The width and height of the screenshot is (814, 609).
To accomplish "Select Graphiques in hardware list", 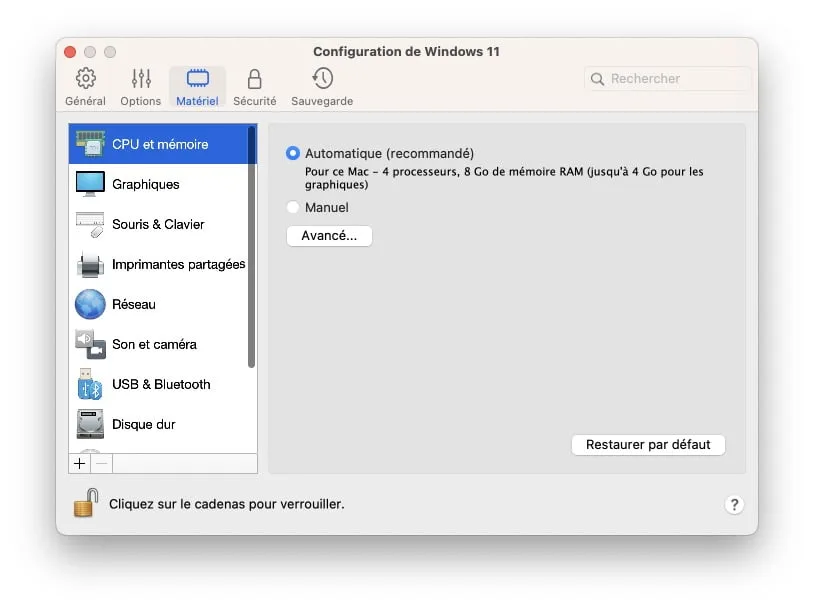I will (162, 184).
